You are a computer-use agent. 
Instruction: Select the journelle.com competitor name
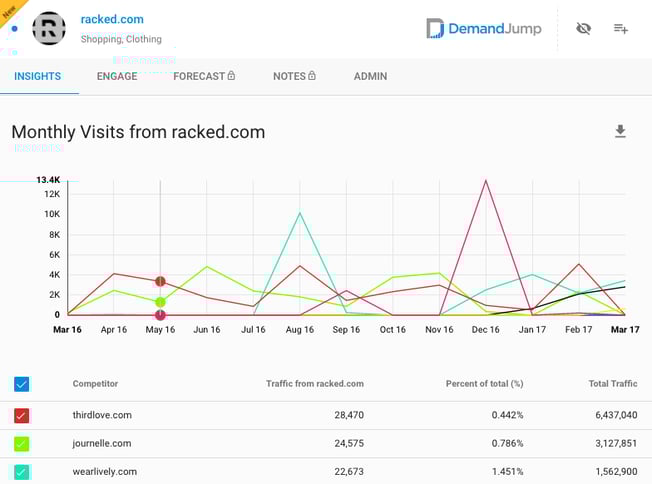[x=102, y=443]
